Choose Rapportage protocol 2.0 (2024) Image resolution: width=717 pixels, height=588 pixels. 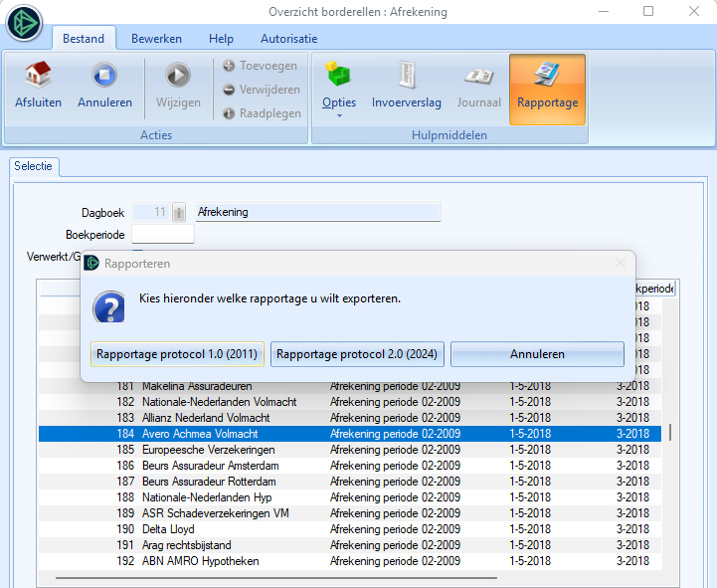coord(357,354)
